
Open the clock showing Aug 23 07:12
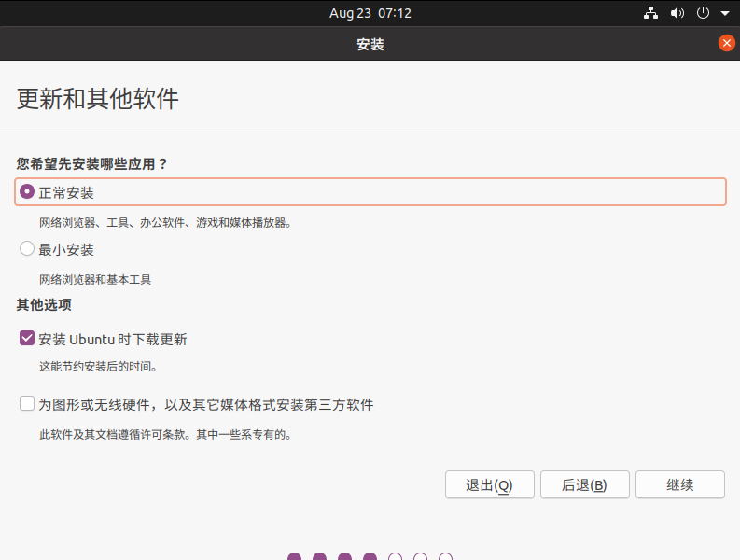(x=370, y=13)
